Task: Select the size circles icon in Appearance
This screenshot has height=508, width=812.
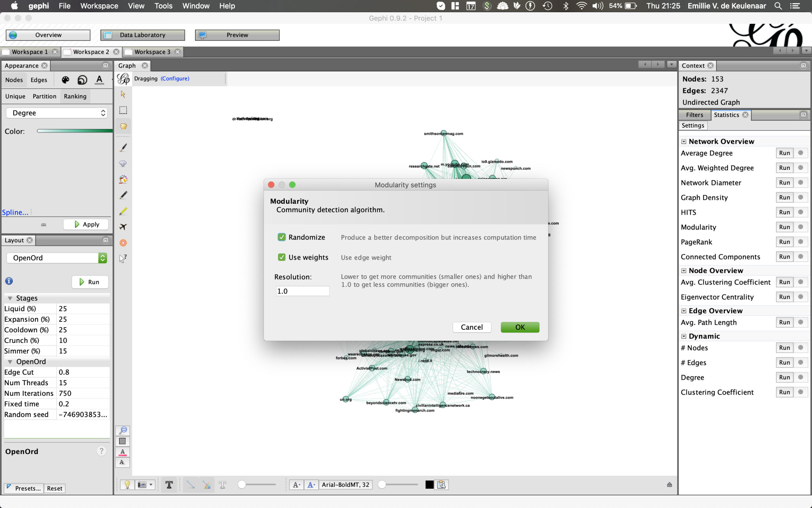Action: tap(82, 80)
